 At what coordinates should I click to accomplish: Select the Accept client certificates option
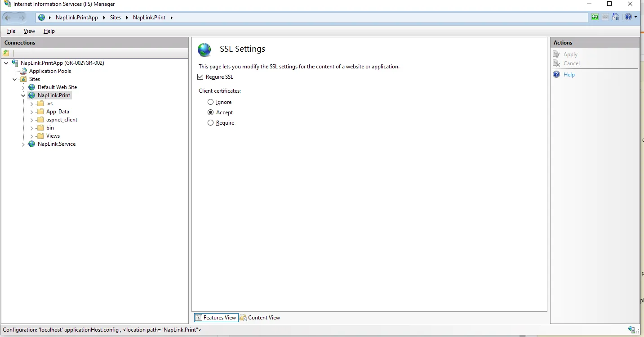click(210, 112)
